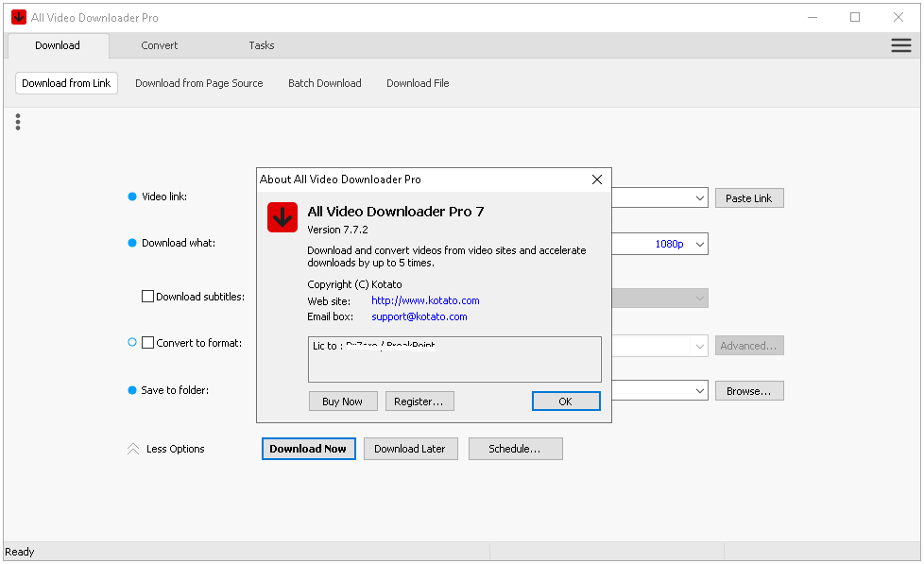The image size is (924, 564).
Task: Enable the Download subtitles checkbox
Action: [148, 297]
